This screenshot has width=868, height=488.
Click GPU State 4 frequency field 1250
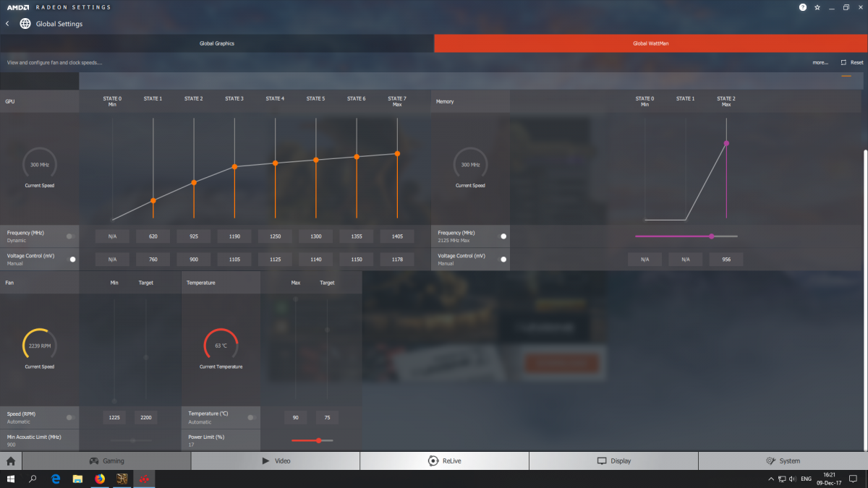point(275,236)
